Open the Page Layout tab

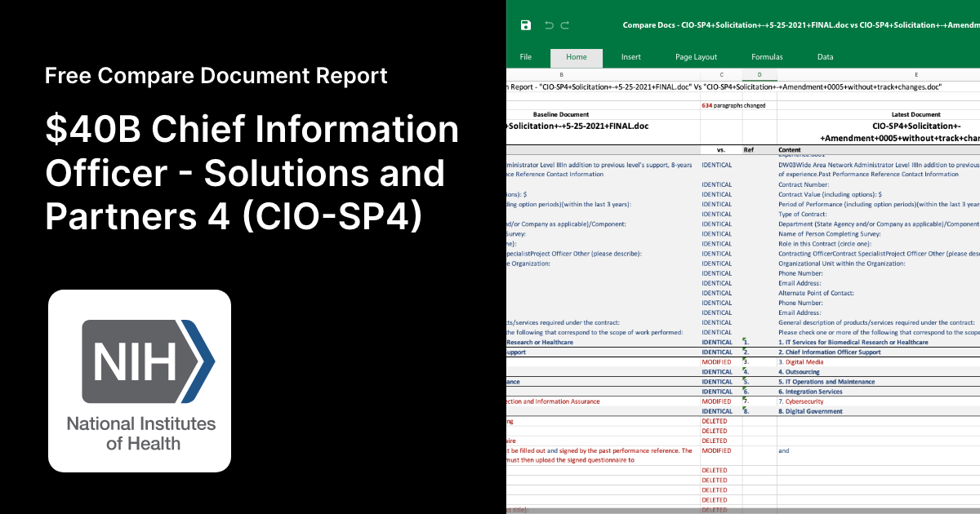click(x=696, y=57)
